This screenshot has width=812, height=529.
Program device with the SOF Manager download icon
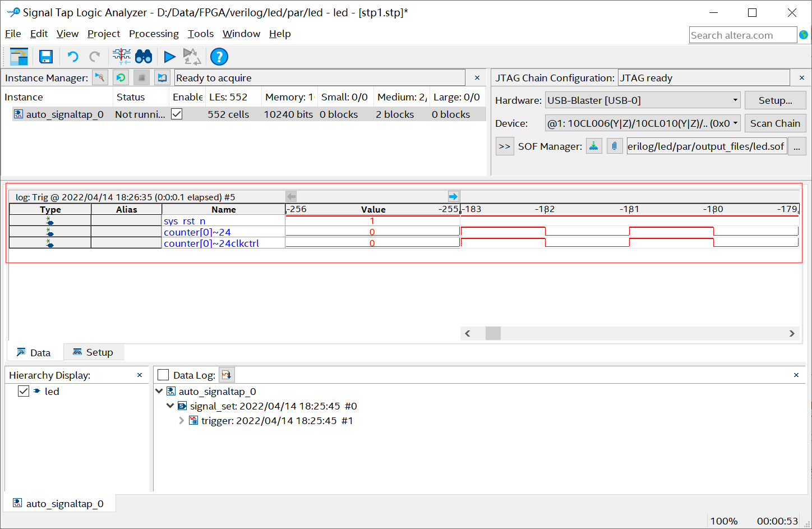pyautogui.click(x=594, y=146)
